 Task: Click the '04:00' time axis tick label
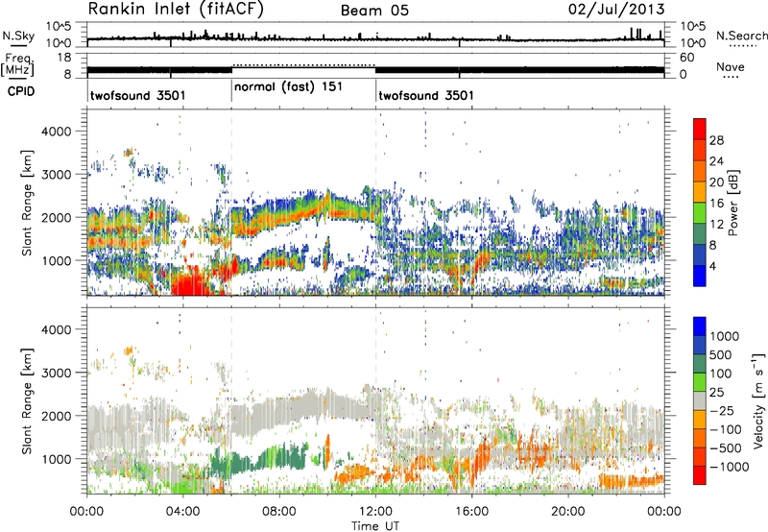tap(183, 512)
